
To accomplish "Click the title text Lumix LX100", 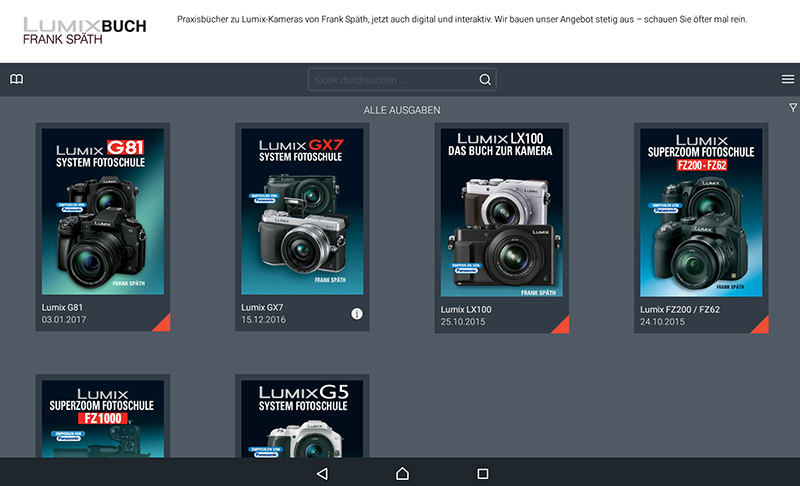I will [466, 310].
